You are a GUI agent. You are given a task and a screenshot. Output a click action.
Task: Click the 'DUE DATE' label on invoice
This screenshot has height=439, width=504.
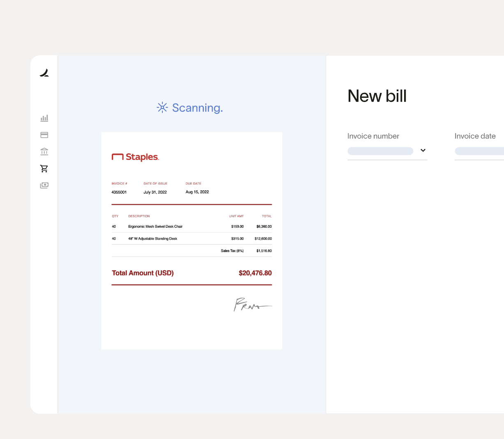point(193,184)
